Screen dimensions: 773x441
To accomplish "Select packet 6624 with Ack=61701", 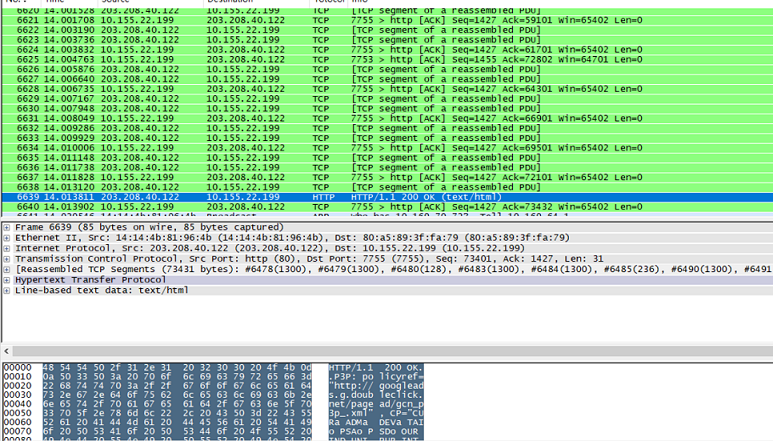I will (x=387, y=50).
